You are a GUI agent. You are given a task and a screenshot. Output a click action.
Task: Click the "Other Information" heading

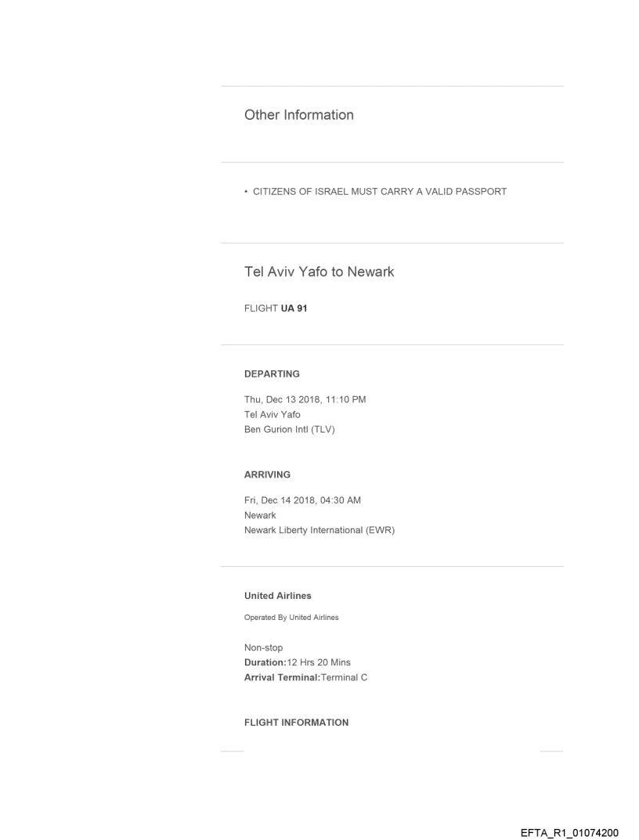pos(298,115)
